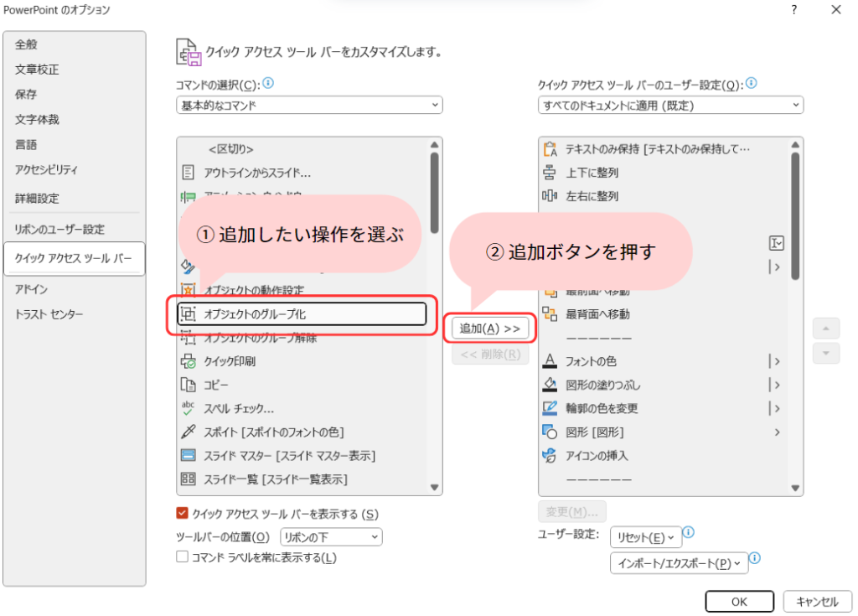Viewport: 858px width, 616px height.
Task: Close the PowerPoint のオプション dialog
Action: point(835,10)
